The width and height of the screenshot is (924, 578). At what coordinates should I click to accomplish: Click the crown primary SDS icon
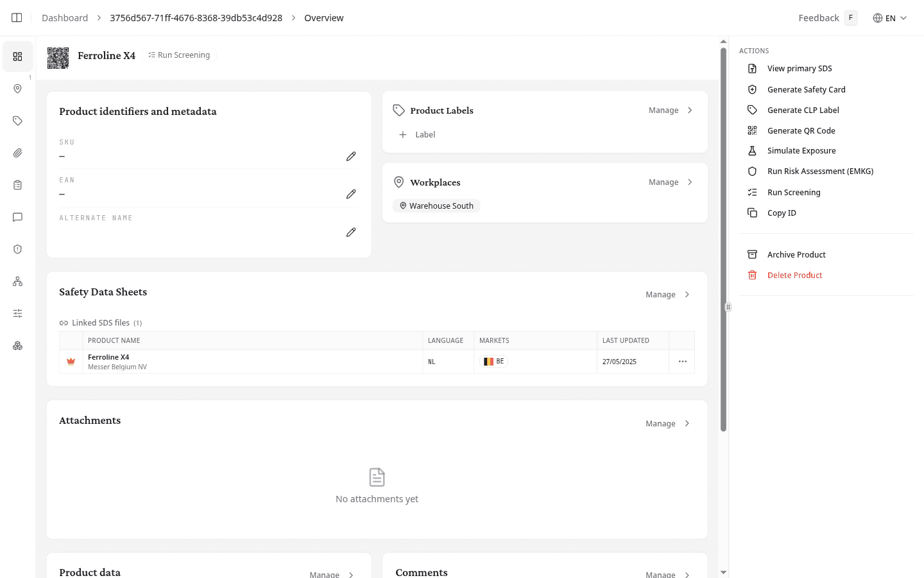click(71, 362)
